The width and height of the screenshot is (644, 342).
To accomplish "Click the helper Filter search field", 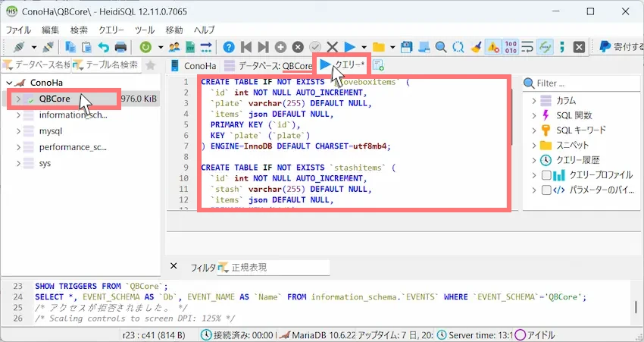I will tap(582, 83).
